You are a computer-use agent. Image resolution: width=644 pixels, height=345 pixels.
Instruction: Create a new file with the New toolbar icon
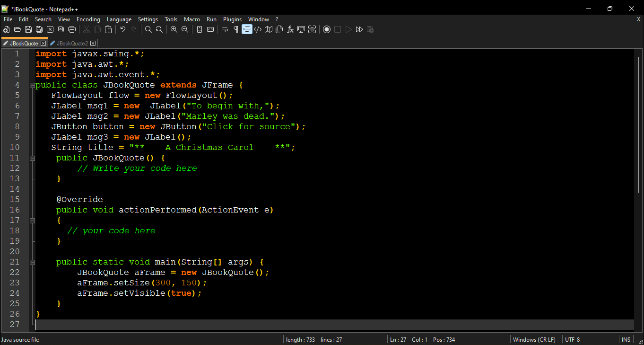pos(7,29)
